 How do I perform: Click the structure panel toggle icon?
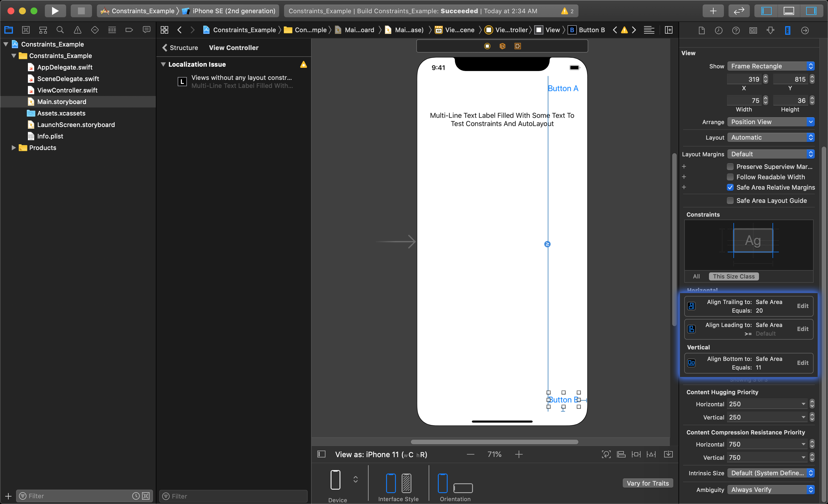click(x=164, y=48)
